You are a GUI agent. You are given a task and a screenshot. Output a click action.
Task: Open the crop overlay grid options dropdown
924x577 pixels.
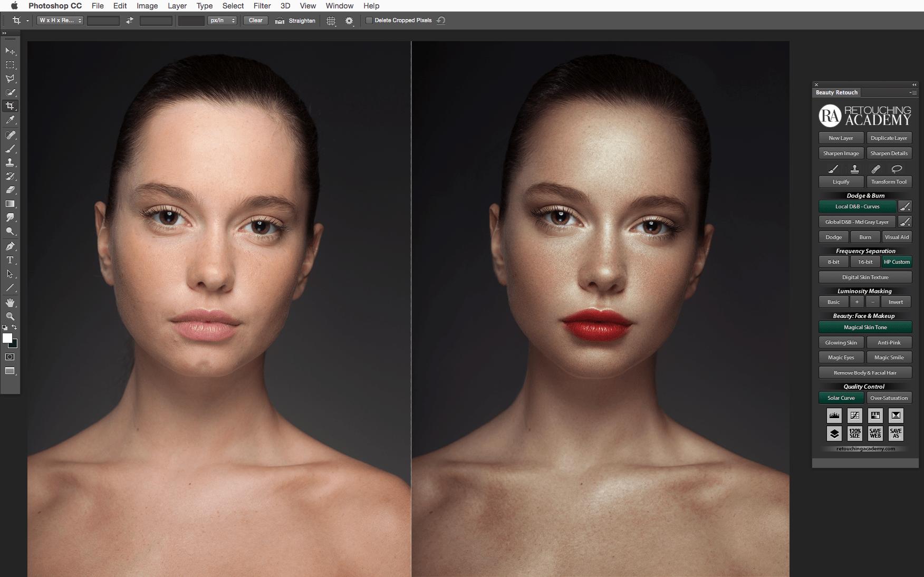(x=331, y=21)
